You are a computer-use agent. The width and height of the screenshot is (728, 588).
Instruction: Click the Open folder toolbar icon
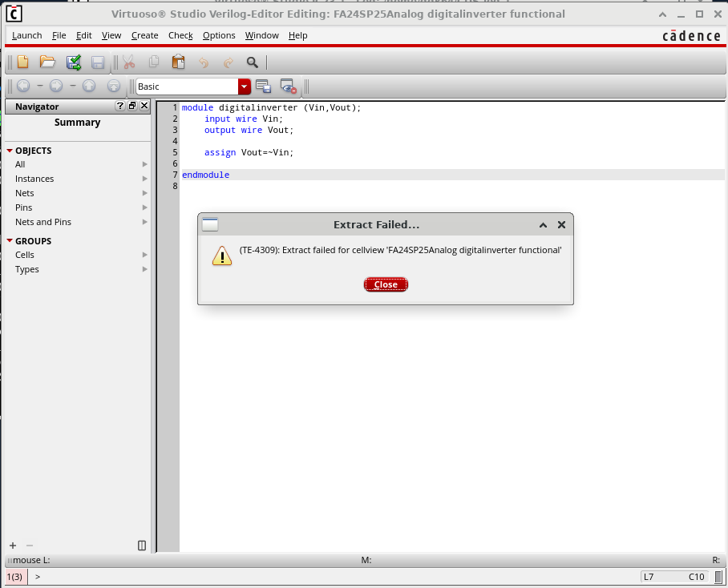coord(47,62)
